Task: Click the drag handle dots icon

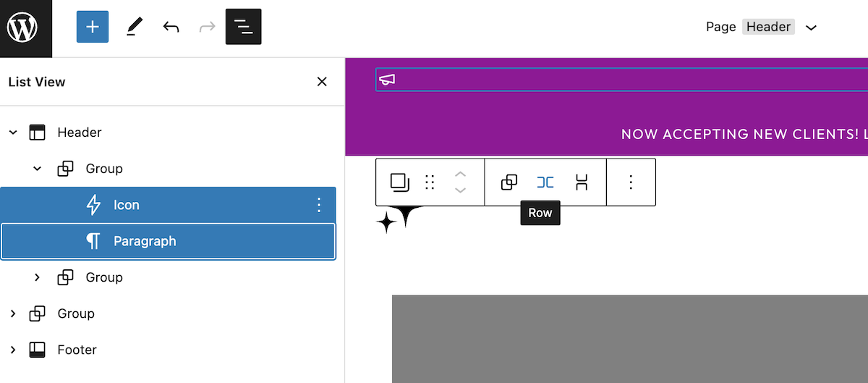Action: (x=430, y=182)
